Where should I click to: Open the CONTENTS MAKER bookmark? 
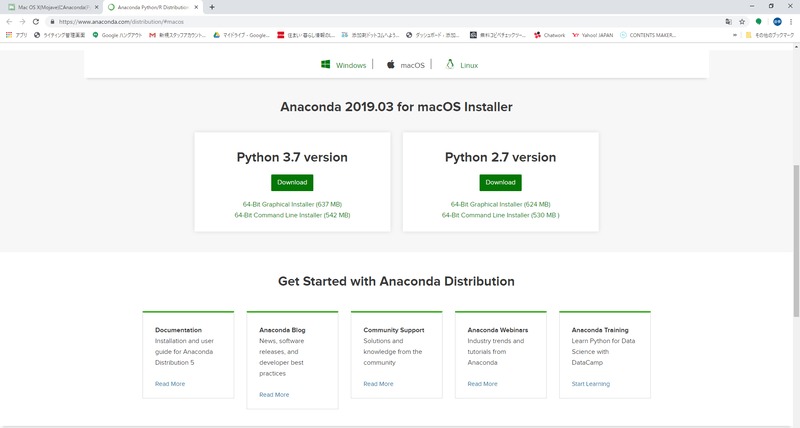648,35
